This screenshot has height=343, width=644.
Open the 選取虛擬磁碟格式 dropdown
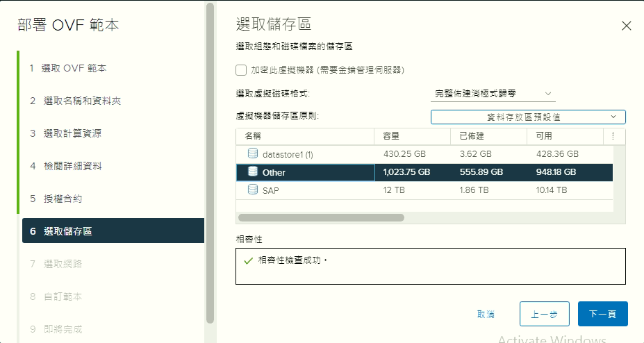(x=493, y=94)
